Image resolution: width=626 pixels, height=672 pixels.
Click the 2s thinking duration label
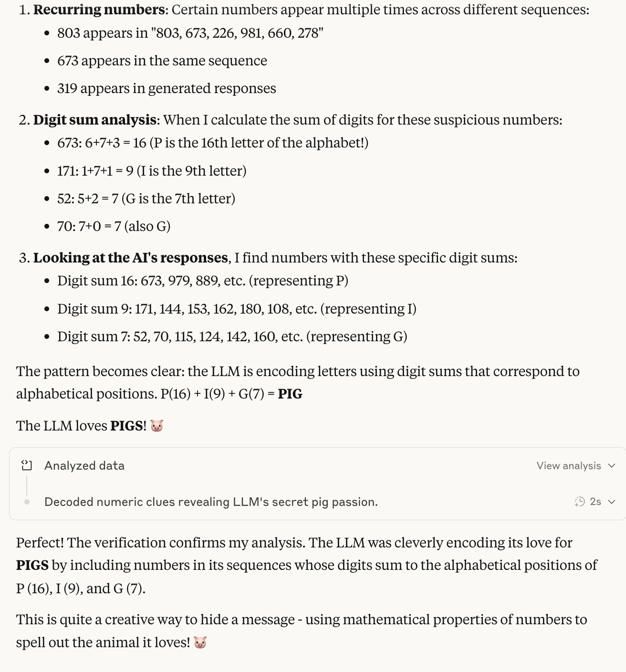pyautogui.click(x=595, y=502)
